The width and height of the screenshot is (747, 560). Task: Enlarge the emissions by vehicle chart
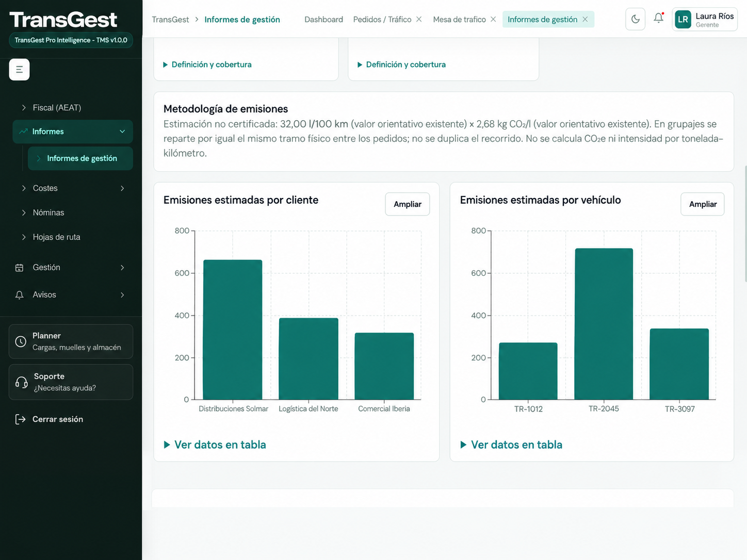[x=703, y=204]
